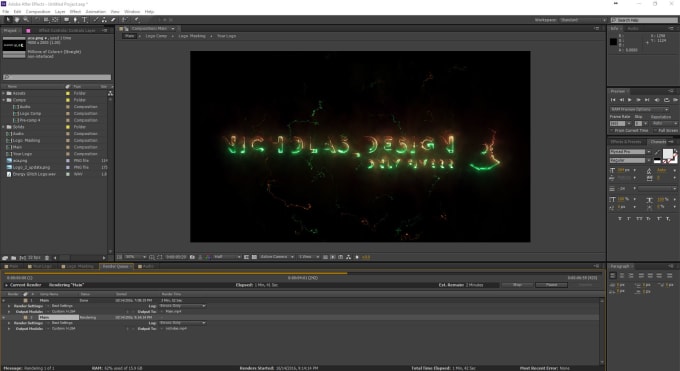The width and height of the screenshot is (680, 371).
Task: Switch to Effects & Presets tab
Action: point(625,142)
